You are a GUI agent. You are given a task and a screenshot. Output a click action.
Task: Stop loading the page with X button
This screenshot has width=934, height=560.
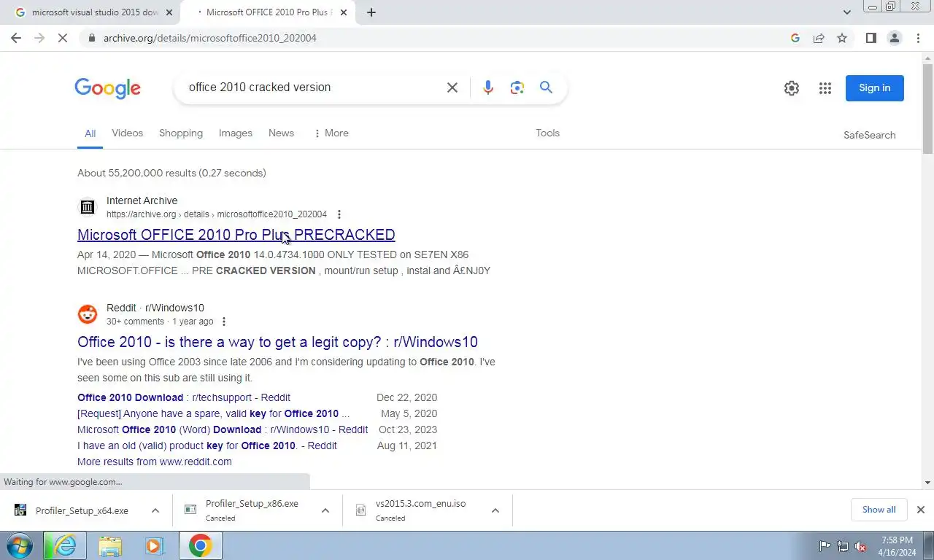click(x=63, y=38)
